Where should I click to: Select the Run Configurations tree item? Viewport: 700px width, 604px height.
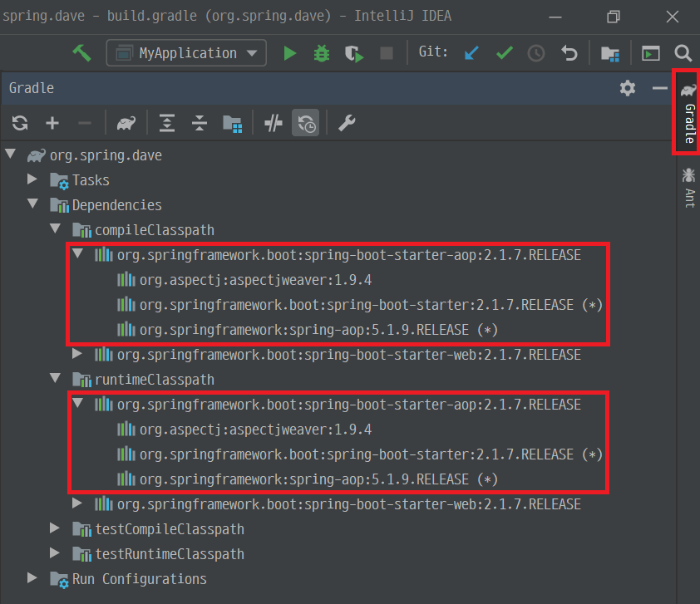pos(140,579)
